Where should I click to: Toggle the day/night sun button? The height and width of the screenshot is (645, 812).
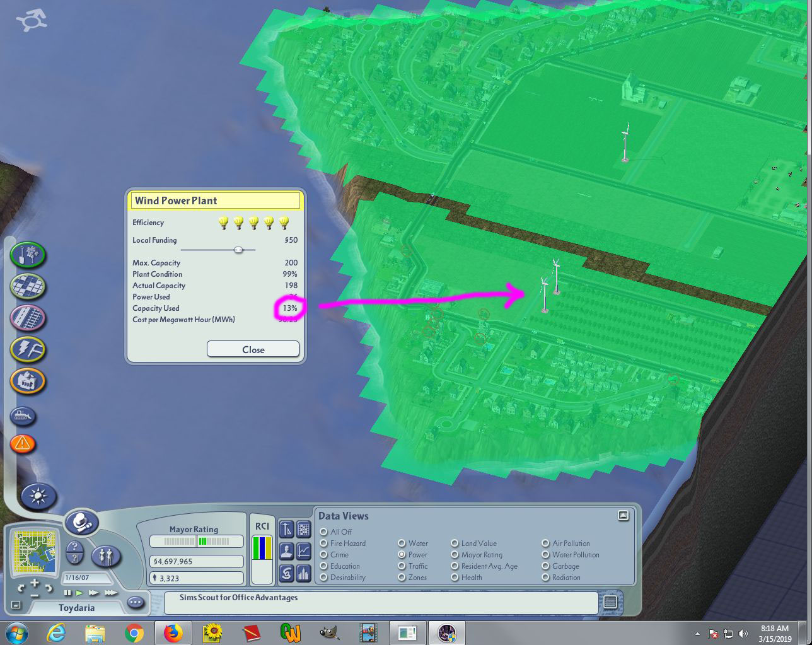(x=38, y=497)
